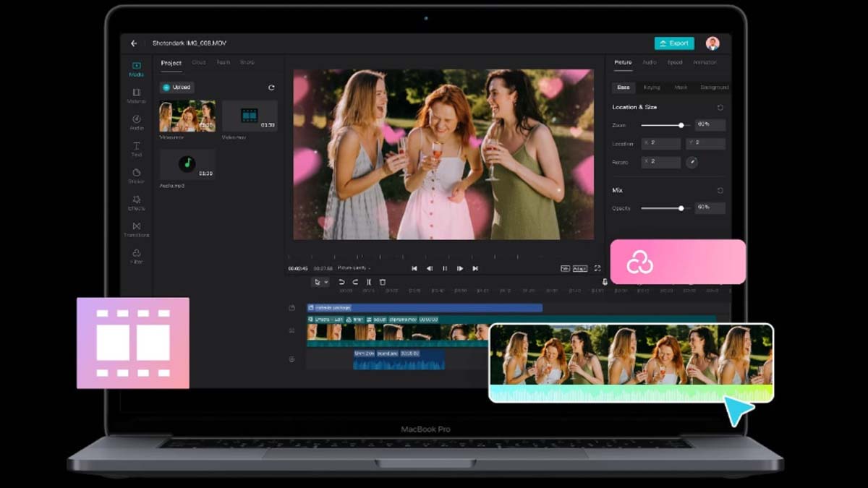Open Transitions panel in sidebar
This screenshot has width=868, height=488.
point(136,228)
